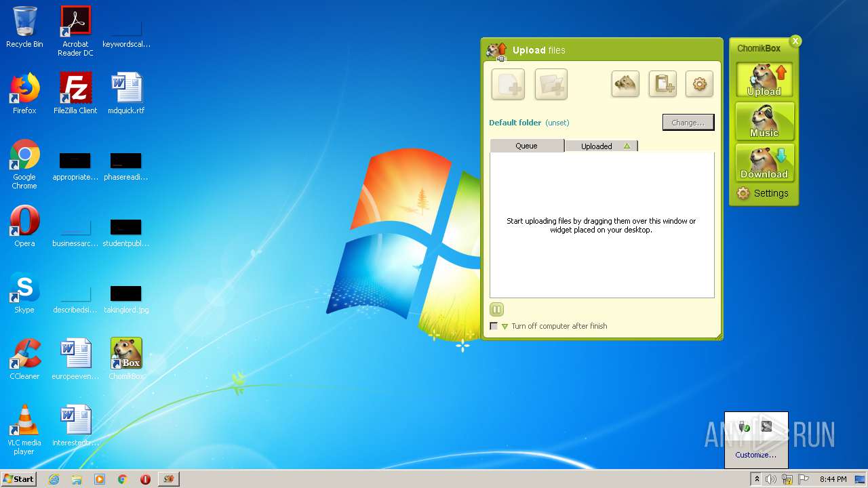
Task: Click the add file button in Upload window
Action: click(508, 84)
